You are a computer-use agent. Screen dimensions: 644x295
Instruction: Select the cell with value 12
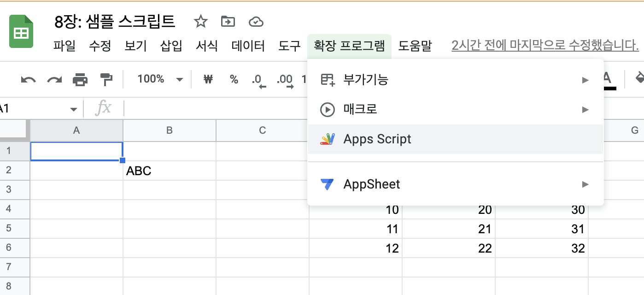[356, 248]
